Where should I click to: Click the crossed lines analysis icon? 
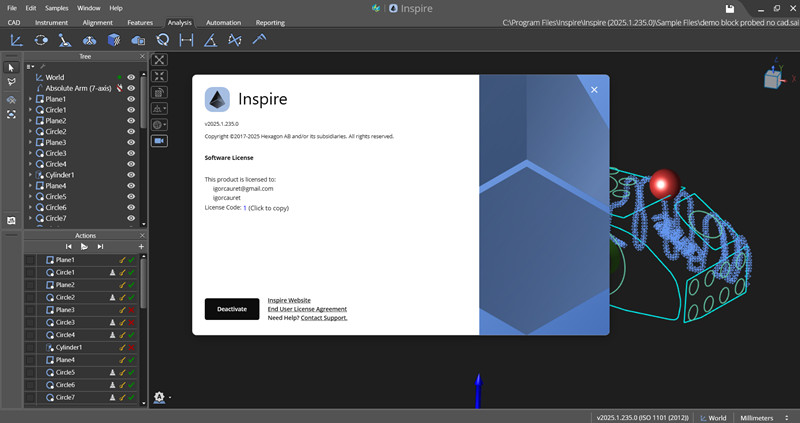(235, 40)
